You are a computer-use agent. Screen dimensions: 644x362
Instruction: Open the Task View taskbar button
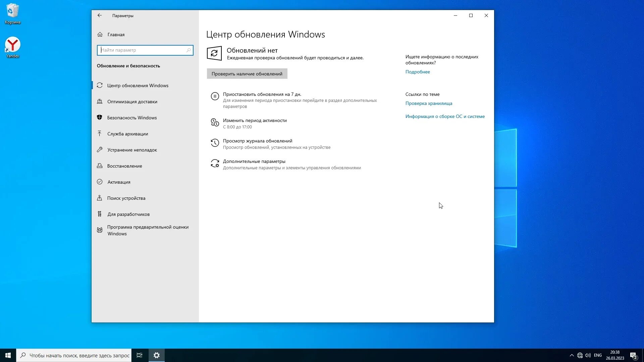click(x=140, y=355)
